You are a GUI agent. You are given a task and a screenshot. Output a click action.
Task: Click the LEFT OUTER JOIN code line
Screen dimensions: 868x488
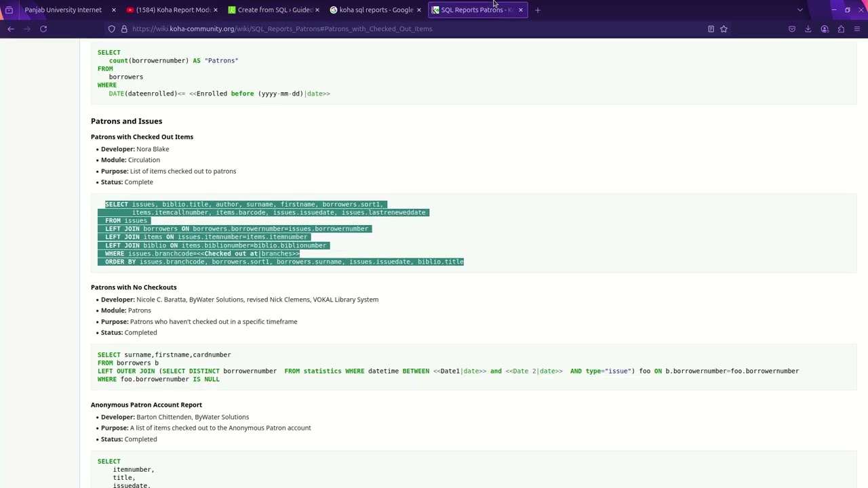pyautogui.click(x=448, y=371)
